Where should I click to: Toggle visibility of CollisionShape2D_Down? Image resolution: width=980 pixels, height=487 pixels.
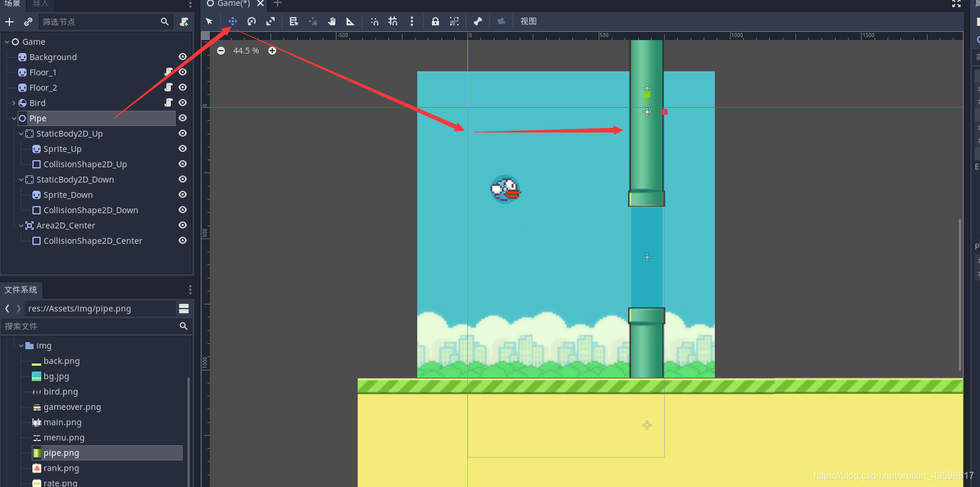[183, 210]
